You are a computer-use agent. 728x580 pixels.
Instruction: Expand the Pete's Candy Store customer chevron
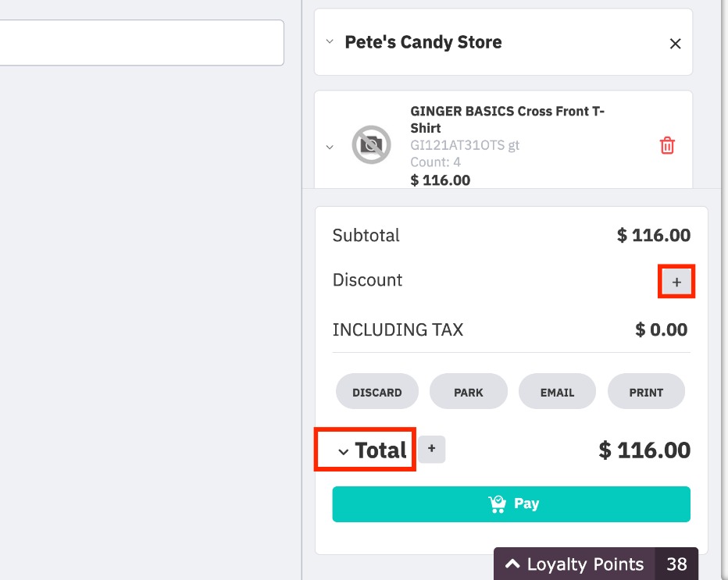coord(330,41)
